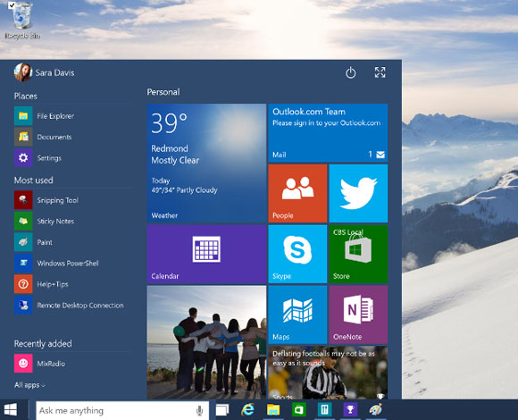Expand the All apps list

tap(29, 385)
